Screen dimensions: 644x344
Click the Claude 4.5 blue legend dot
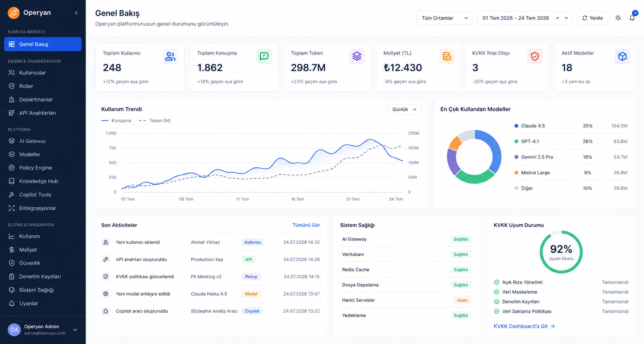pyautogui.click(x=516, y=126)
